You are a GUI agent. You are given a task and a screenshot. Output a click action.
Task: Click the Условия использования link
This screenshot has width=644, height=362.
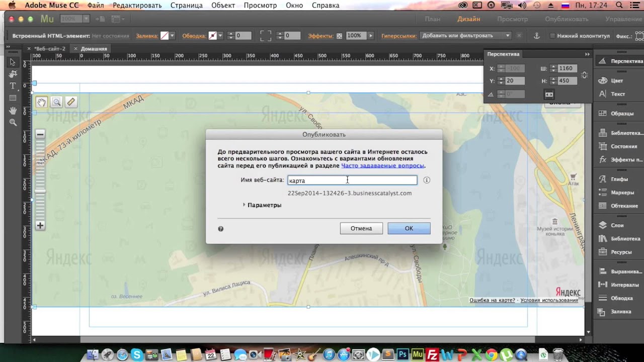549,300
